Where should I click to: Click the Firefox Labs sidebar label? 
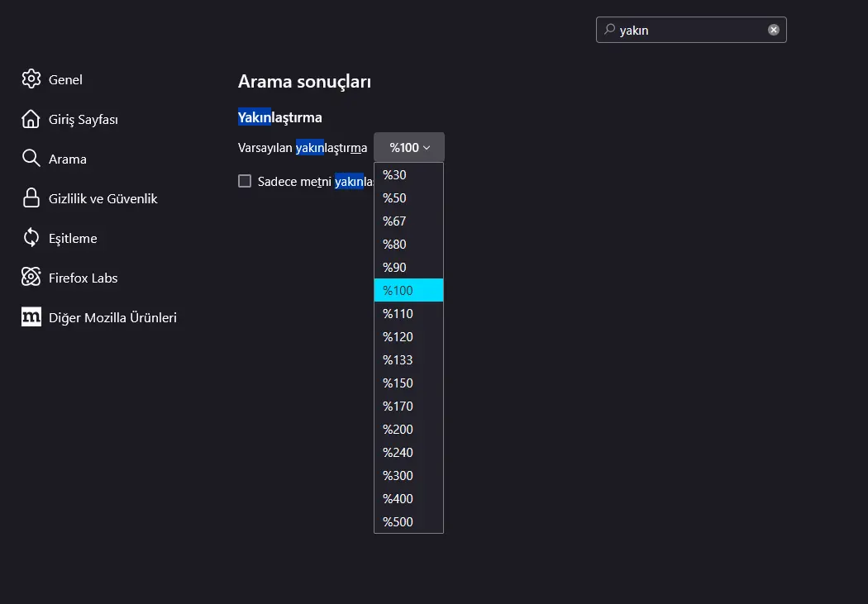(83, 278)
